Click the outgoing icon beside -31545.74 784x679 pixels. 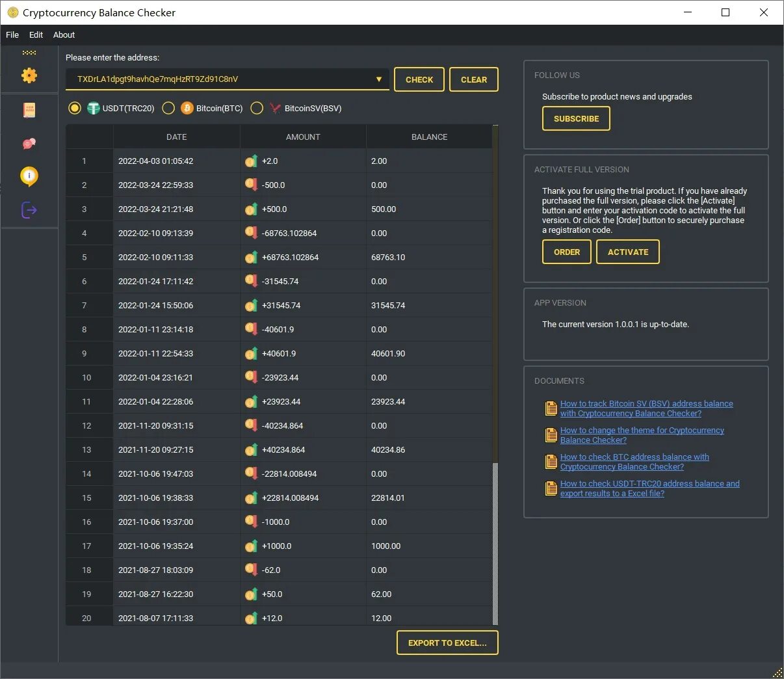[x=251, y=281]
